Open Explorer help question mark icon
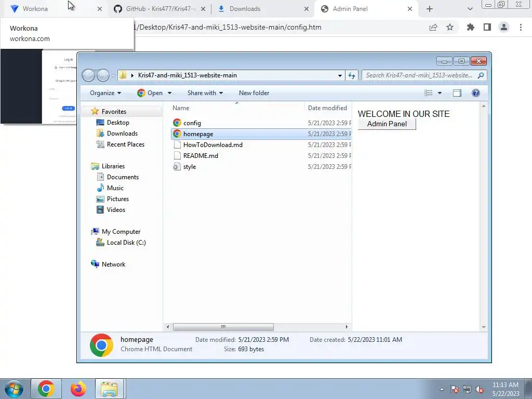This screenshot has height=399, width=532. [476, 93]
